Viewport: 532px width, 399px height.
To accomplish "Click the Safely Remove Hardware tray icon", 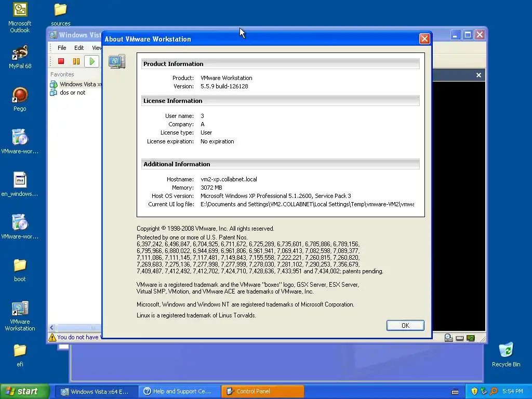I will pyautogui.click(x=484, y=392).
